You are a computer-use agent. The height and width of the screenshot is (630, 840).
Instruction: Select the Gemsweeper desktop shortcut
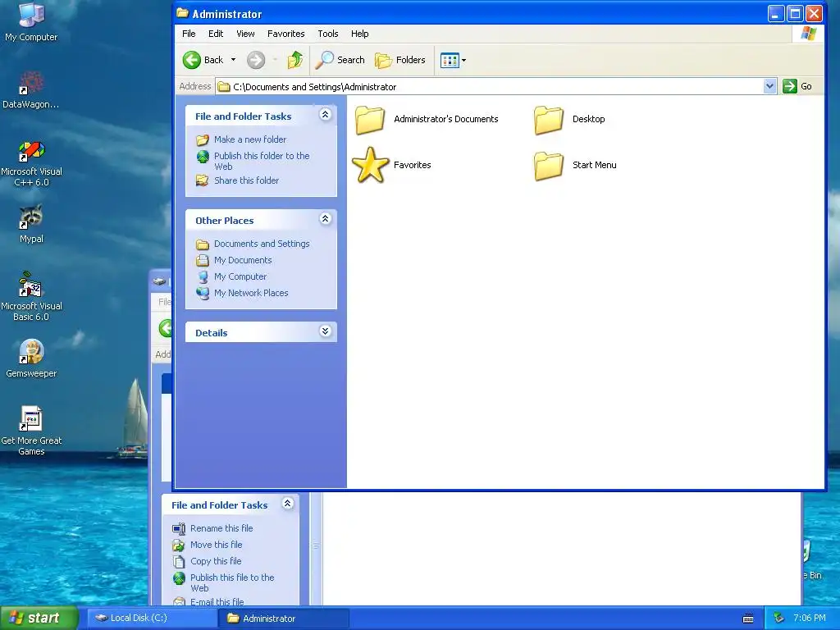coord(31,358)
